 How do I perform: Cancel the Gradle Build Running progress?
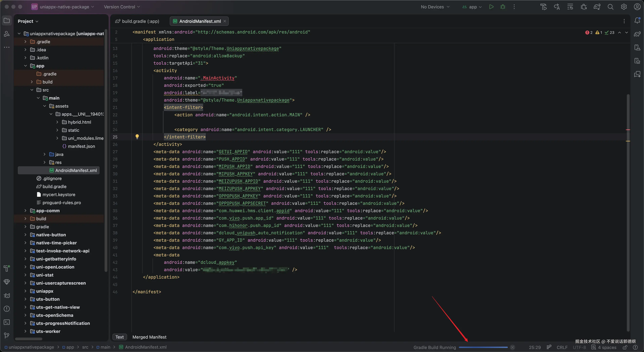(x=512, y=347)
